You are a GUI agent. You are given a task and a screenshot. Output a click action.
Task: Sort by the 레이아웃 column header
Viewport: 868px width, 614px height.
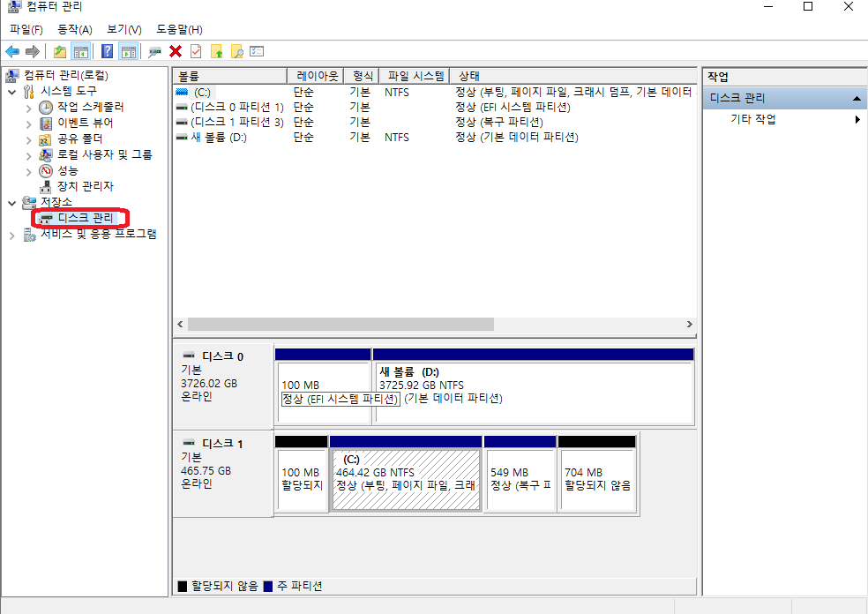click(x=316, y=76)
